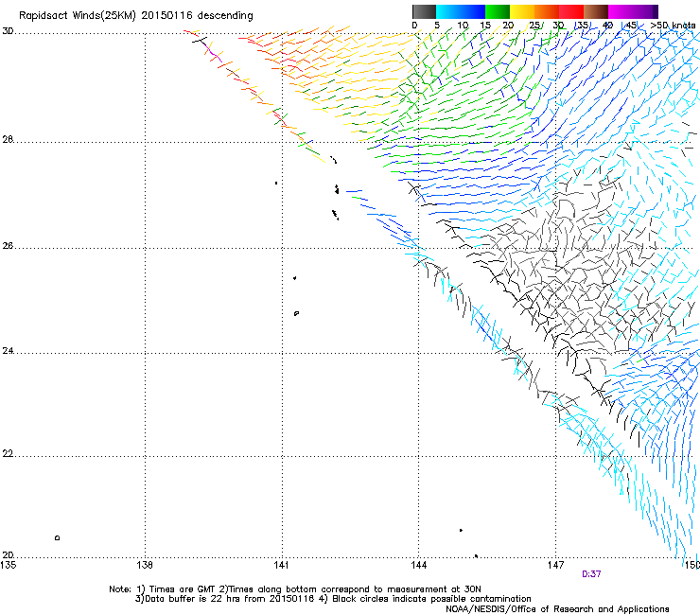
Task: Click the latitude axis label "26"
Action: click(x=8, y=246)
